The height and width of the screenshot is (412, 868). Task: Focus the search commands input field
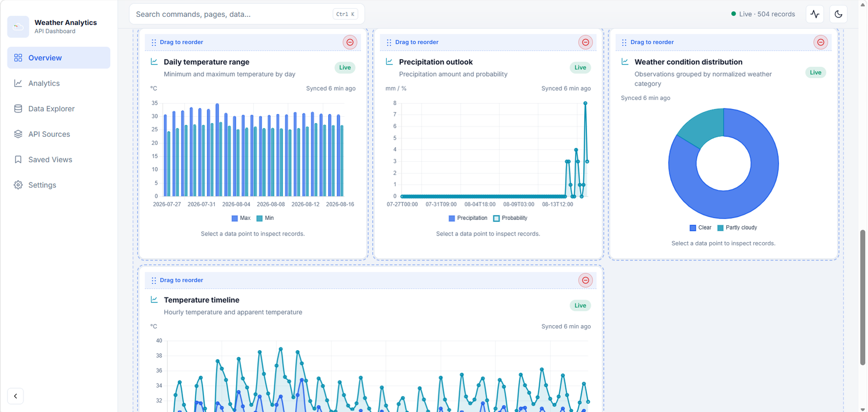pyautogui.click(x=247, y=14)
